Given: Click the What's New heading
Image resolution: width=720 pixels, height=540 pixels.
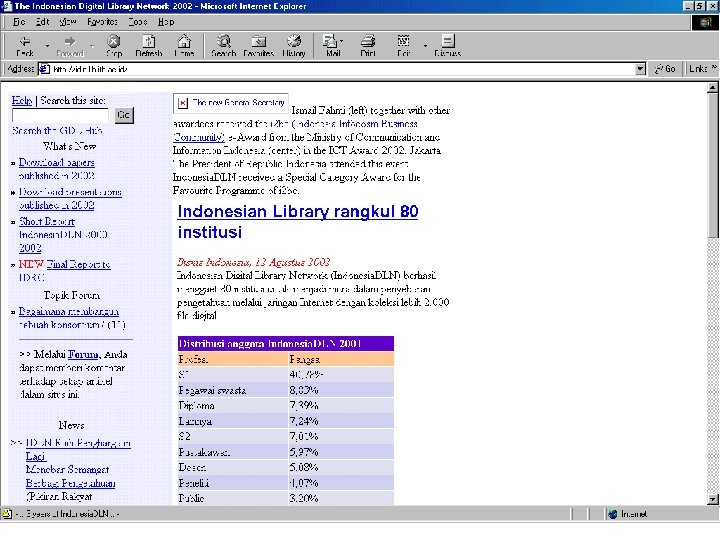Looking at the screenshot, I should point(70,146).
